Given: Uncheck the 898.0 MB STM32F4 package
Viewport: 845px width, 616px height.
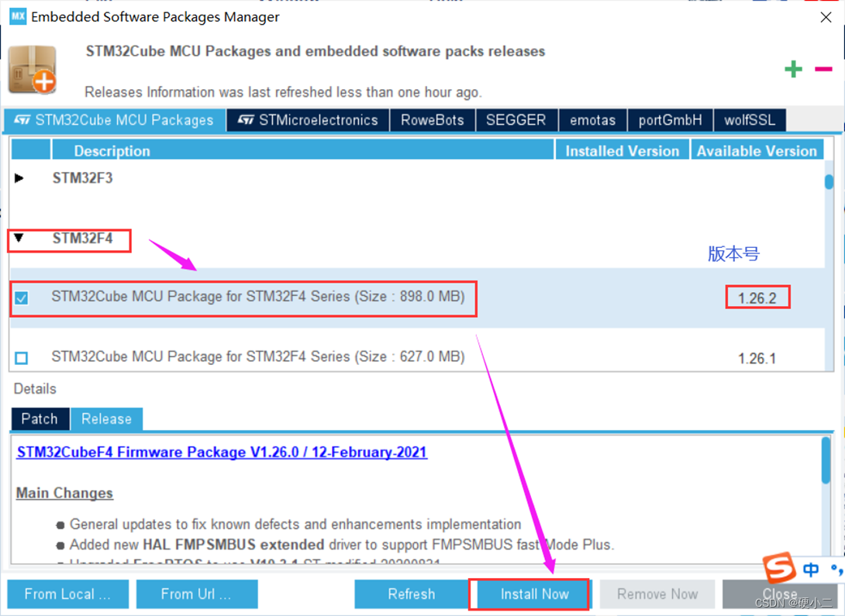Looking at the screenshot, I should [22, 298].
